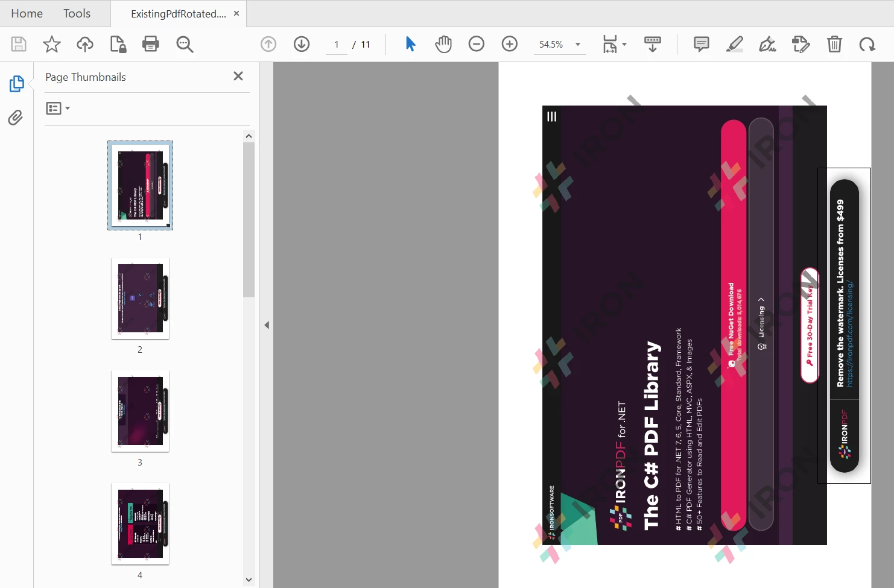Open the find text magnifier

pos(185,44)
